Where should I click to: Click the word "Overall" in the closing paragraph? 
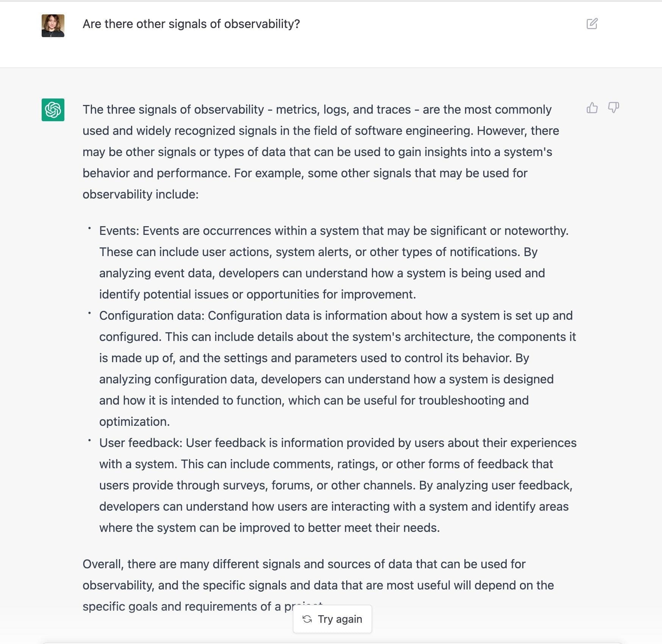(103, 564)
